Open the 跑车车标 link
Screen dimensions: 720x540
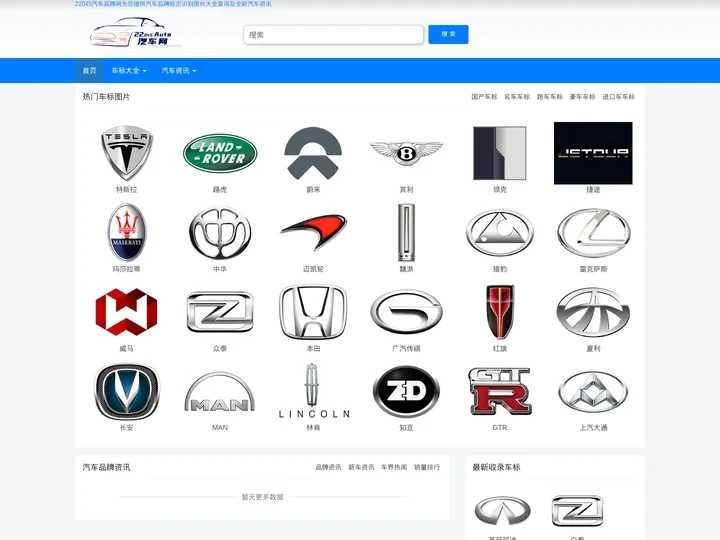click(x=550, y=97)
